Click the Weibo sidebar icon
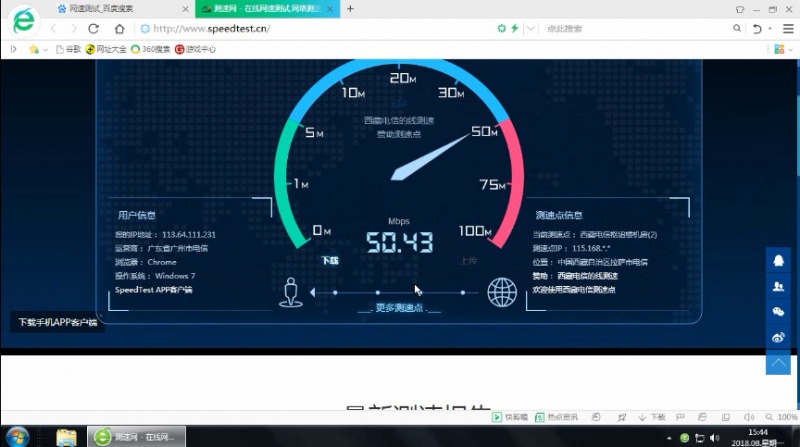 [778, 337]
